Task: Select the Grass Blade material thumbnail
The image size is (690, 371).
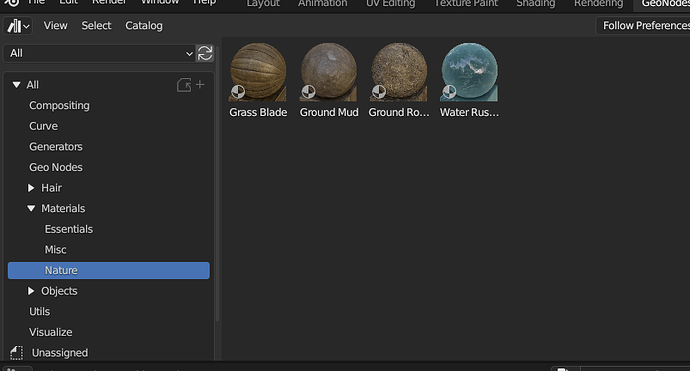Action: (258, 72)
